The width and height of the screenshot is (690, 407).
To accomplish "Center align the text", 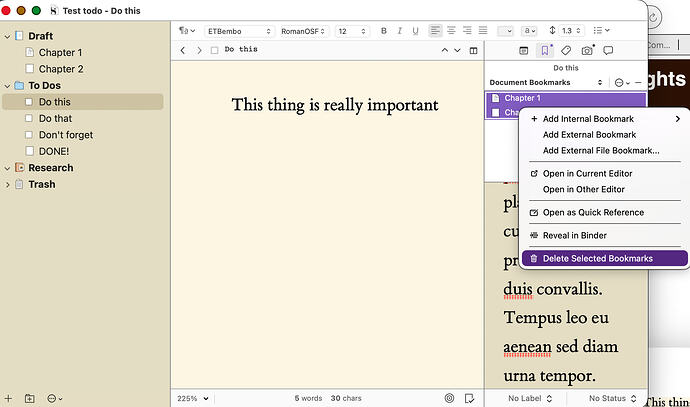I will (451, 30).
